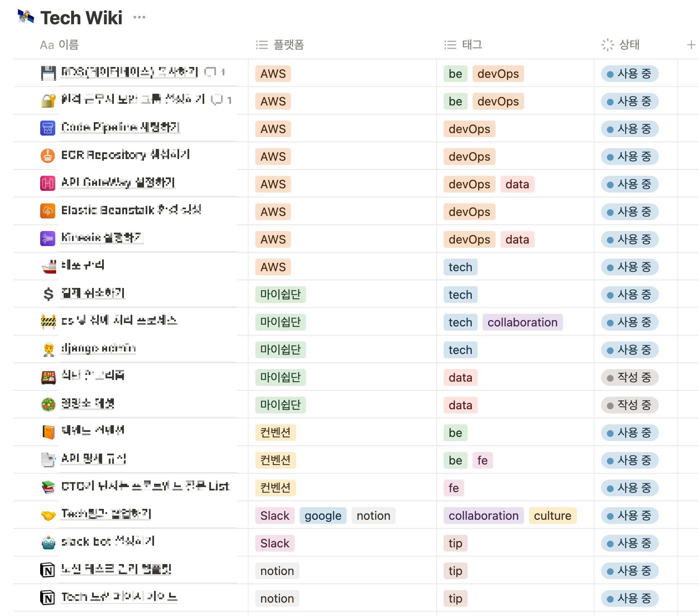The height and width of the screenshot is (616, 699).
Task: Click the data tag in the bento box row
Action: point(460,377)
